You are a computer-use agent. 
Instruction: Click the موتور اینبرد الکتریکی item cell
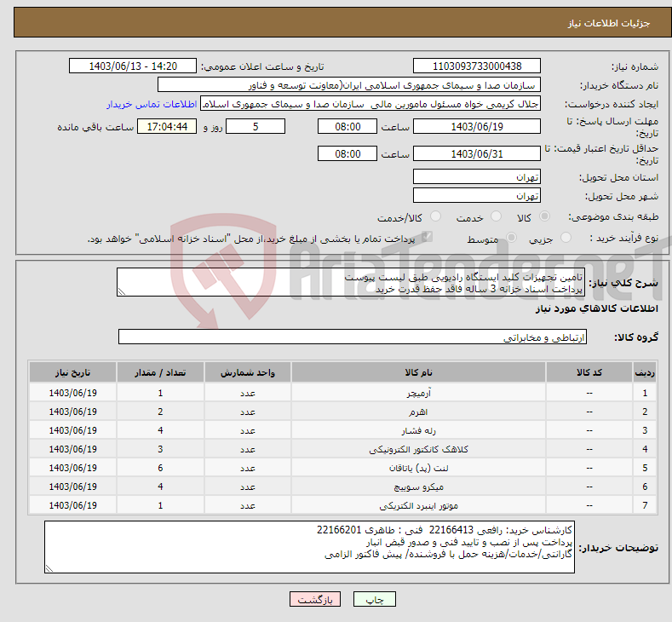coord(418,505)
